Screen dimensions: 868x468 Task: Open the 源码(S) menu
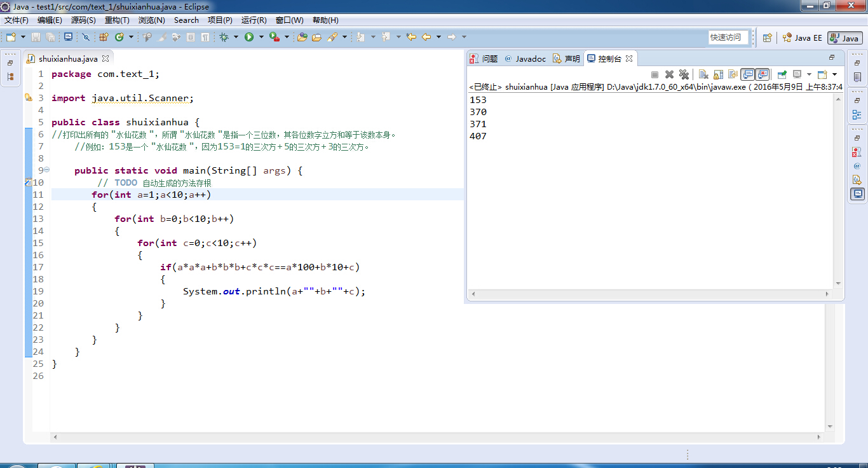coord(83,20)
